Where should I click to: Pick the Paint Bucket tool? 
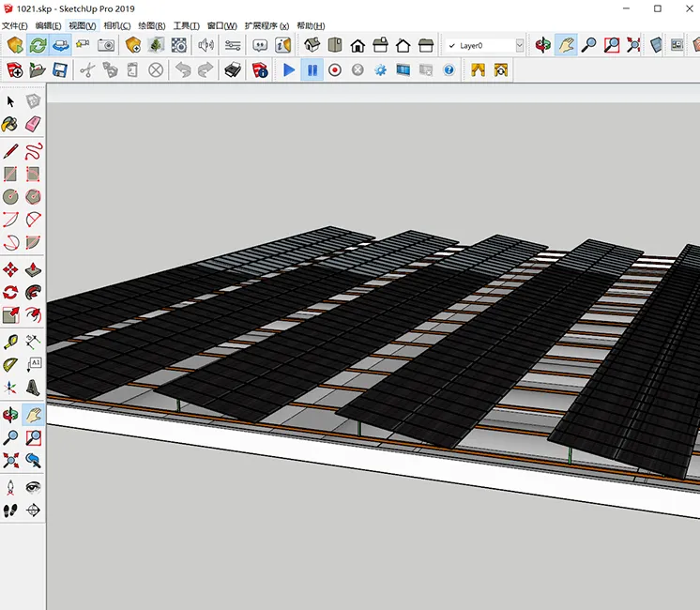click(x=10, y=125)
